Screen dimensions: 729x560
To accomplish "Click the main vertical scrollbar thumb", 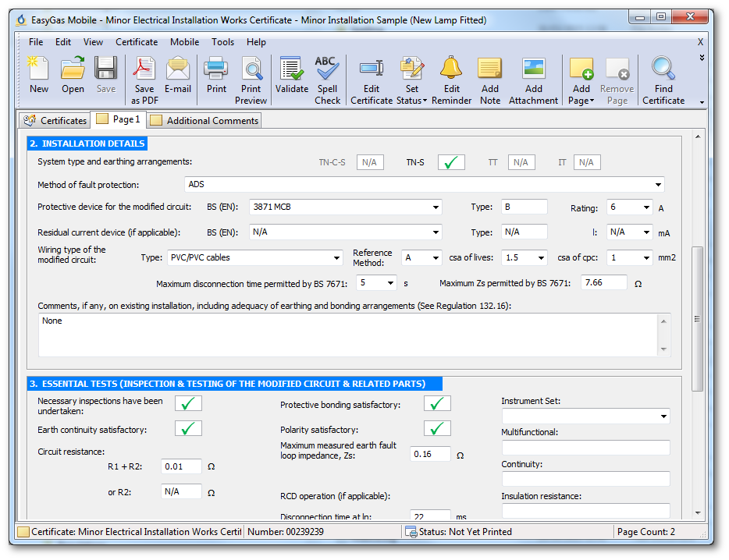I will click(x=697, y=319).
